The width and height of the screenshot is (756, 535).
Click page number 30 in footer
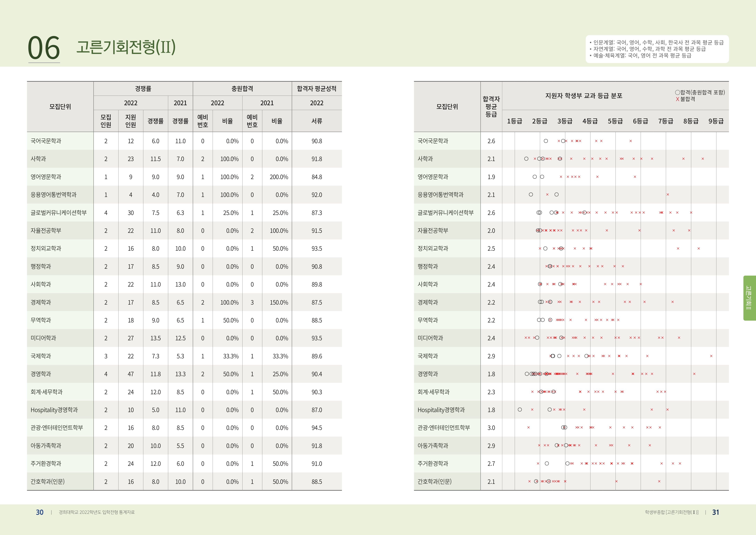[x=39, y=512]
